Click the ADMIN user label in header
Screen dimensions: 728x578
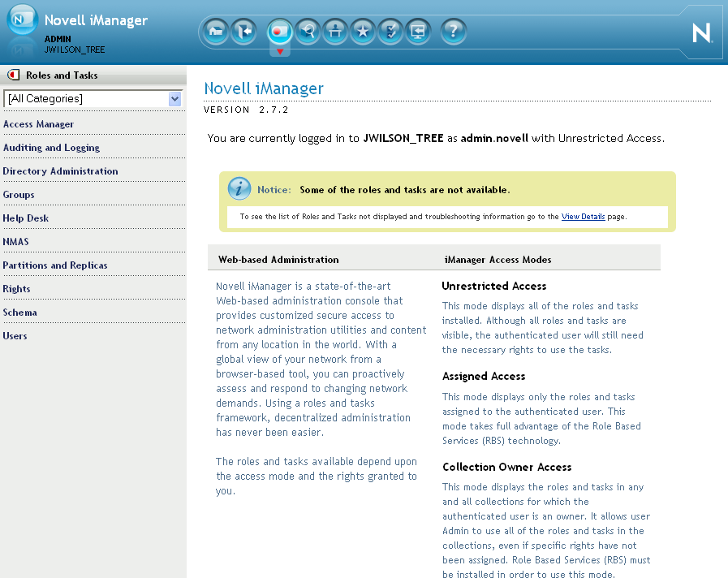tap(58, 39)
